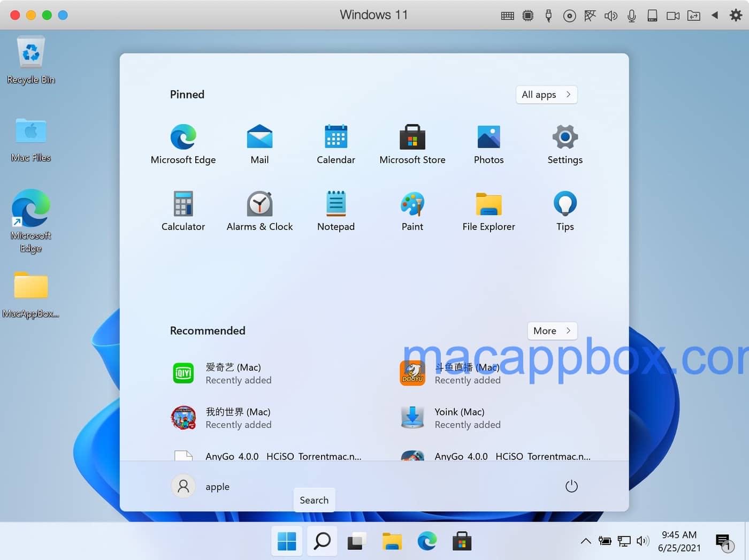Open File Explorer on taskbar

pyautogui.click(x=392, y=541)
